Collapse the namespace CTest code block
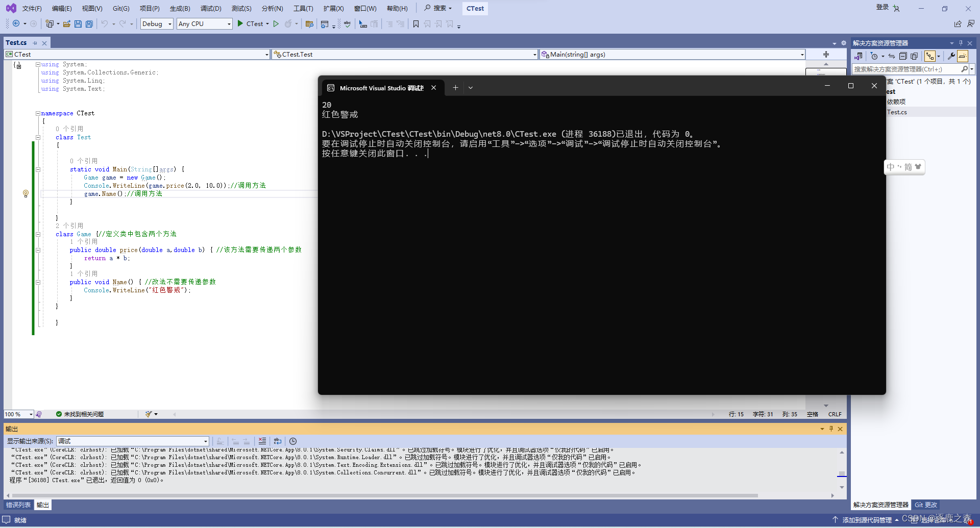980x528 pixels. pyautogui.click(x=38, y=113)
